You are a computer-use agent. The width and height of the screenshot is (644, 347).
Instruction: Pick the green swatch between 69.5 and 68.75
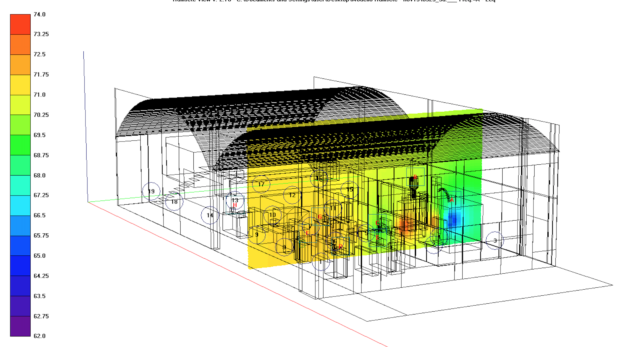20,145
